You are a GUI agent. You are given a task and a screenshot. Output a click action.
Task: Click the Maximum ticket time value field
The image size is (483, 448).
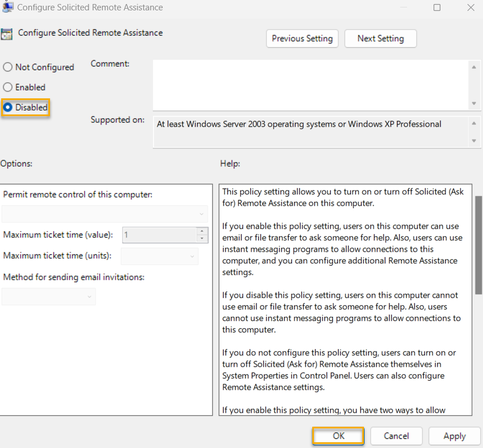pyautogui.click(x=158, y=235)
